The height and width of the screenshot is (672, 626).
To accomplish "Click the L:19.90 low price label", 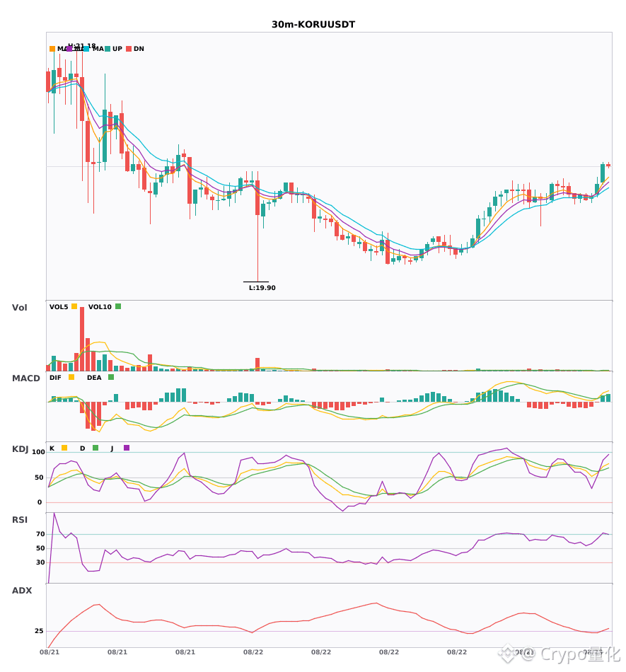I will pyautogui.click(x=262, y=288).
